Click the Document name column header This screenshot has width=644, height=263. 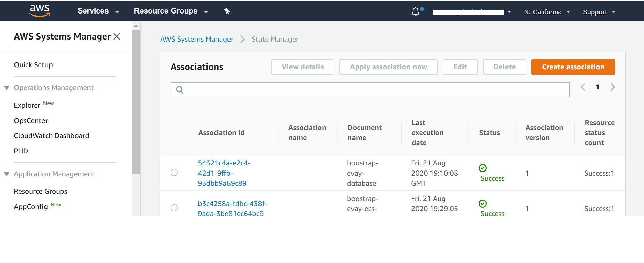(x=365, y=133)
